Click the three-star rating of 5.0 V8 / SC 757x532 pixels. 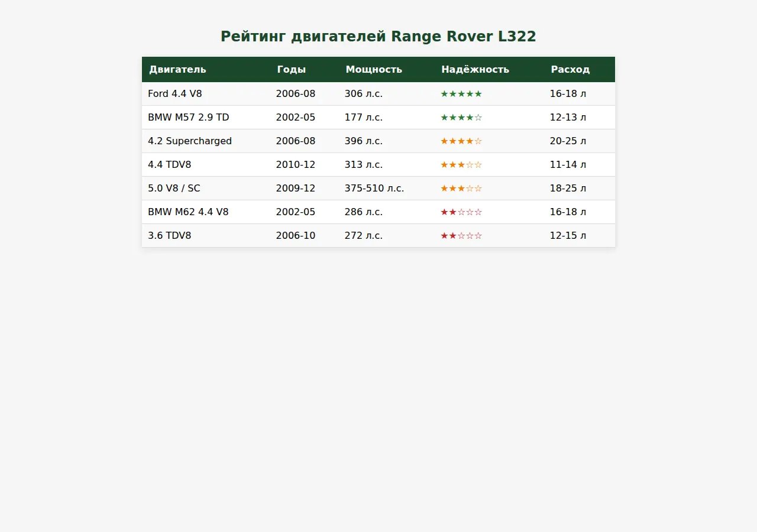461,188
